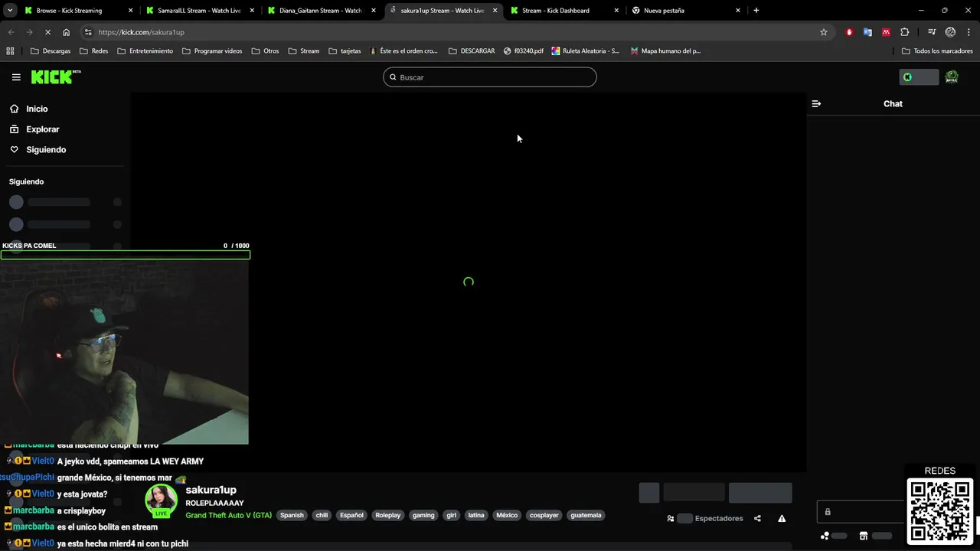Select the chill tag
The height and width of the screenshot is (551, 980).
click(x=322, y=515)
